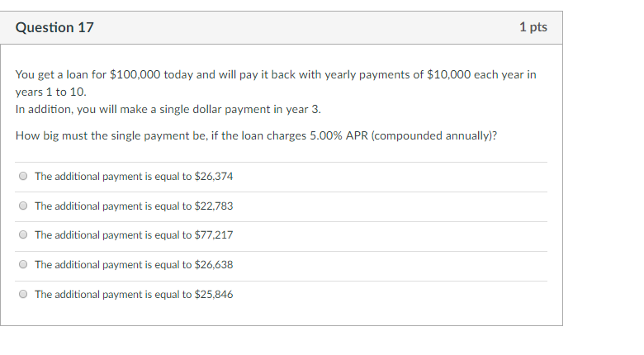Click the Question 17 heading

coord(54,27)
